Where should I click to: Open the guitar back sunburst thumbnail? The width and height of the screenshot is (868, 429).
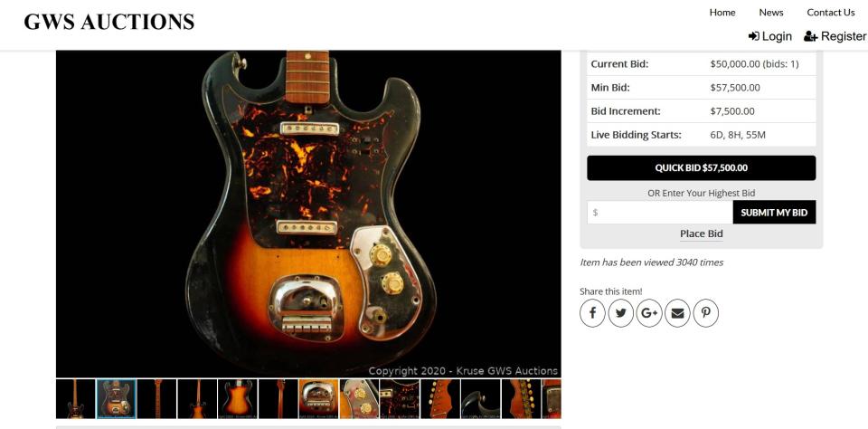pos(238,398)
